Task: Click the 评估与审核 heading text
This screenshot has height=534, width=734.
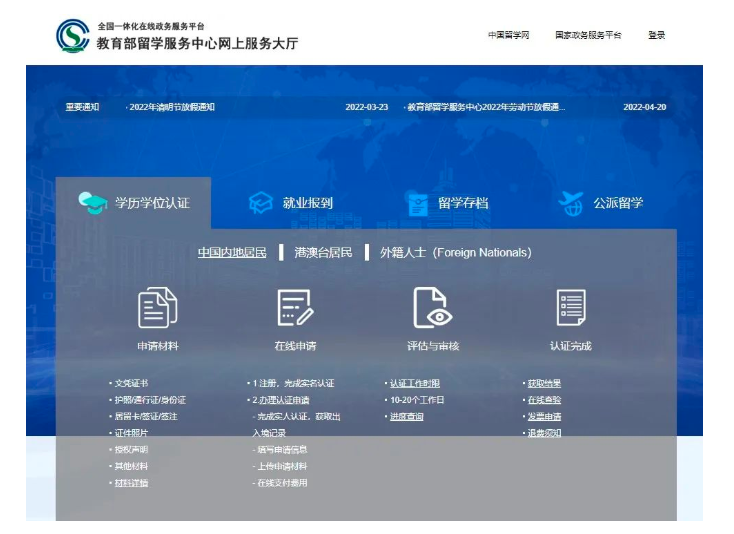Action: click(x=433, y=346)
